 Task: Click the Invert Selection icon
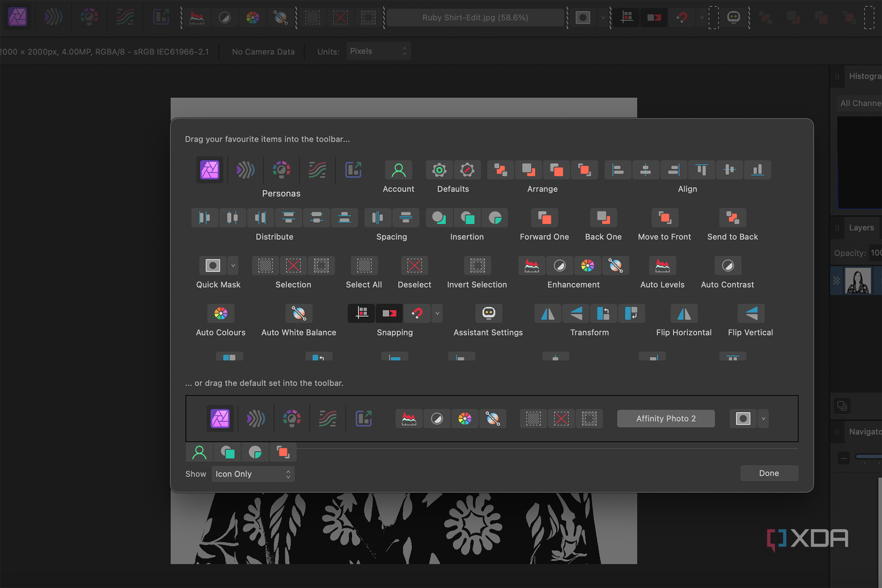point(477,266)
